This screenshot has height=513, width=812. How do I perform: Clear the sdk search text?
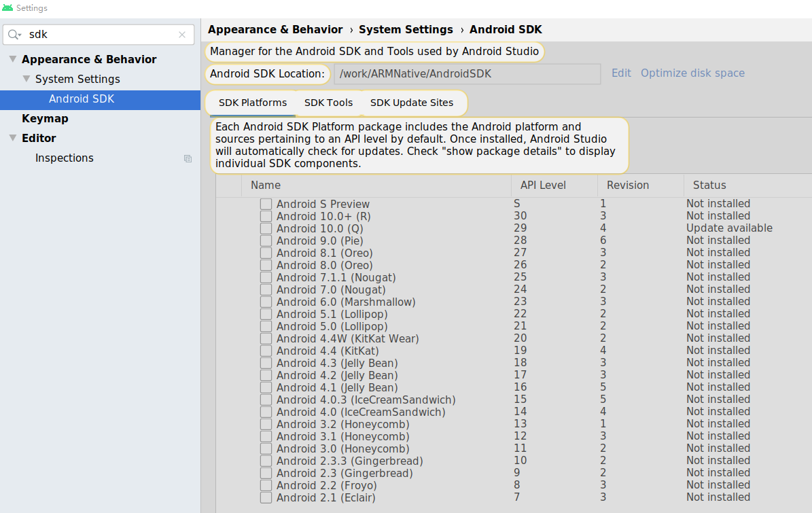[x=182, y=35]
